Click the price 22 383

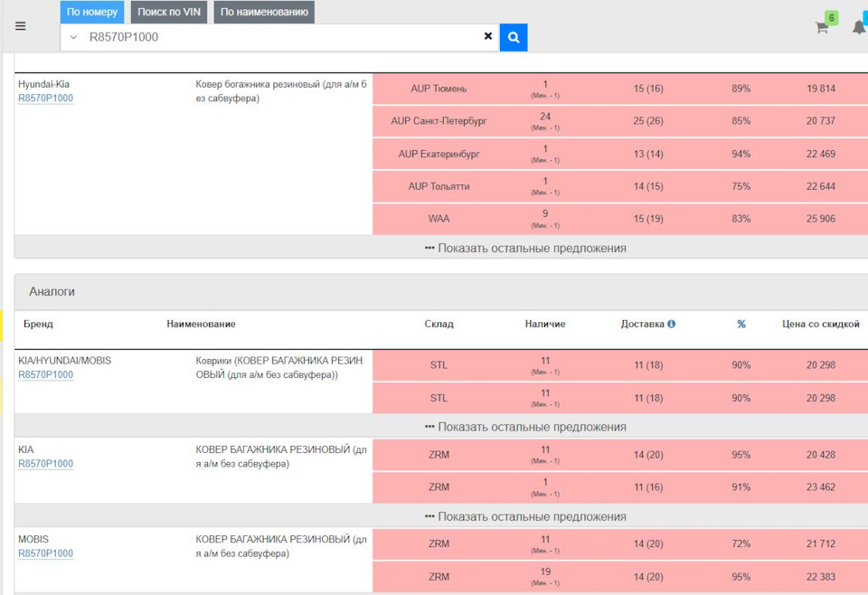[820, 577]
